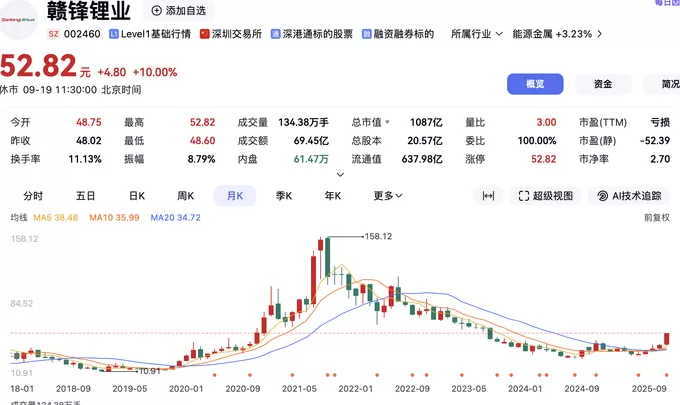Switch chart to 分时 view
The height and width of the screenshot is (405, 680).
[33, 196]
